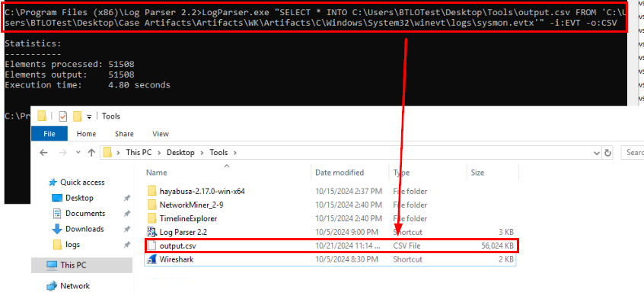Click the TimelineExplorer folder icon
The width and height of the screenshot is (644, 292).
pos(152,218)
